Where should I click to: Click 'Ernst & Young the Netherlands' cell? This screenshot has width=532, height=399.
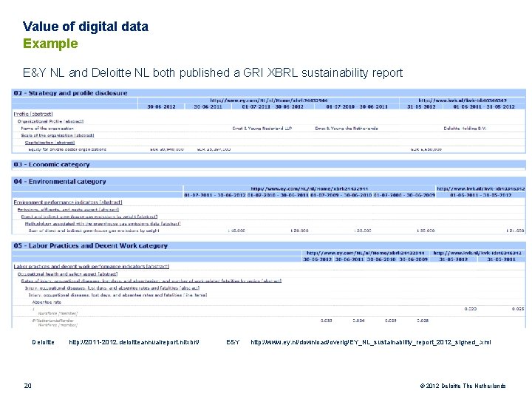coord(347,129)
